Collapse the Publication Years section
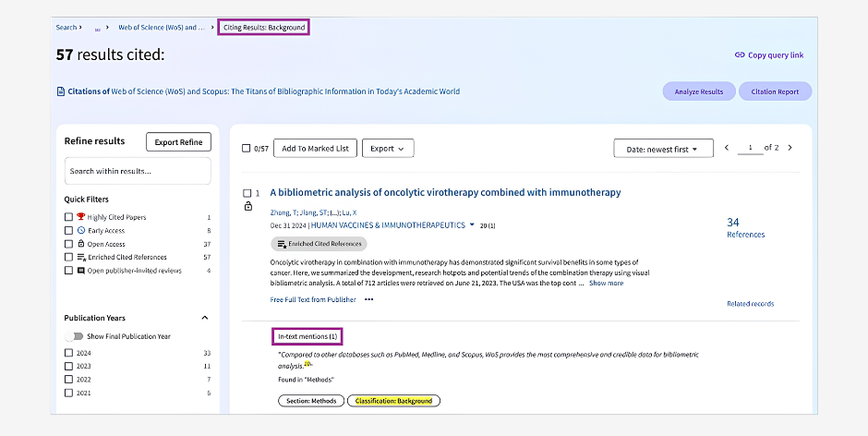Screen dimensions: 868x436 pyautogui.click(x=205, y=318)
